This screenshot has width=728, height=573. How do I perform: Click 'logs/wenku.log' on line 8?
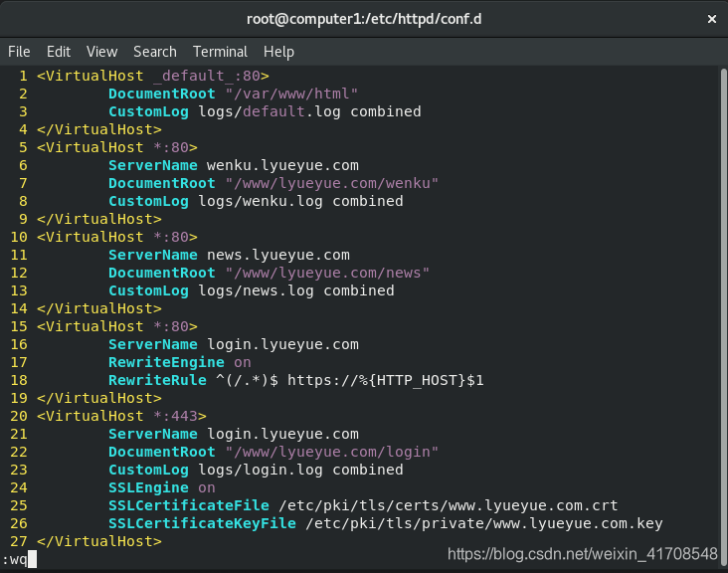coord(261,201)
